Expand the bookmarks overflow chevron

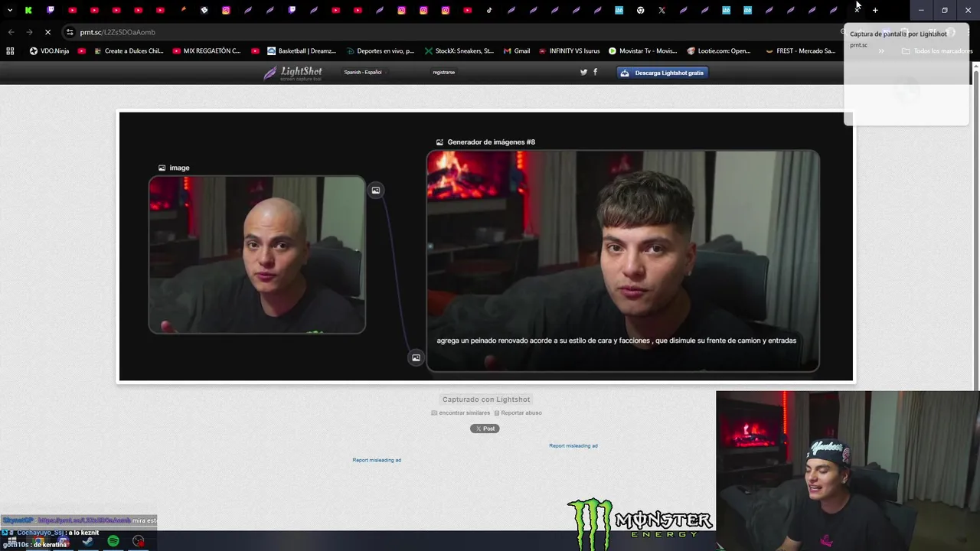click(x=881, y=51)
